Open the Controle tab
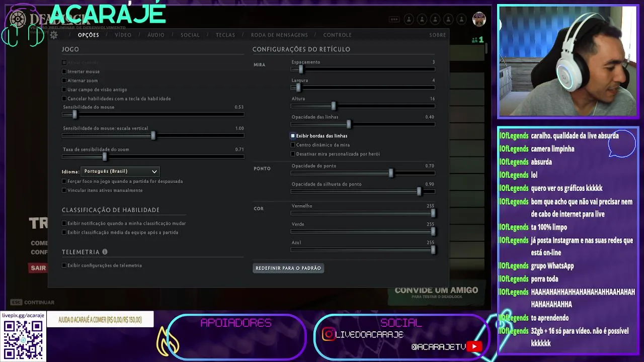Screen dimensions: 644x362 [337, 35]
